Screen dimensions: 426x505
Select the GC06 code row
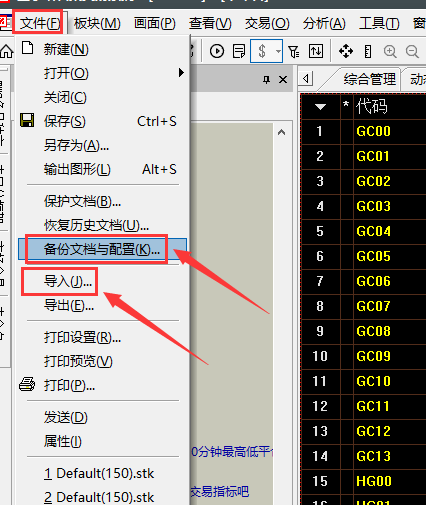click(x=373, y=281)
